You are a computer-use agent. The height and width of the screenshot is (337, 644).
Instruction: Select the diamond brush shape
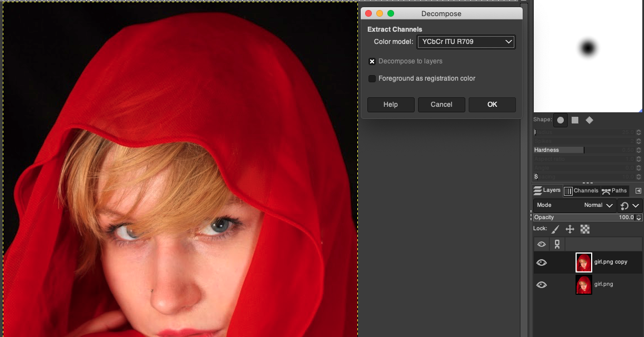(x=589, y=120)
